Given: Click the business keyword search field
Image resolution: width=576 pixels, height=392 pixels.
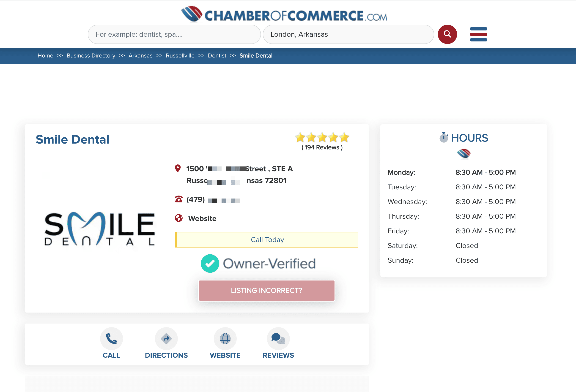Looking at the screenshot, I should coord(174,34).
